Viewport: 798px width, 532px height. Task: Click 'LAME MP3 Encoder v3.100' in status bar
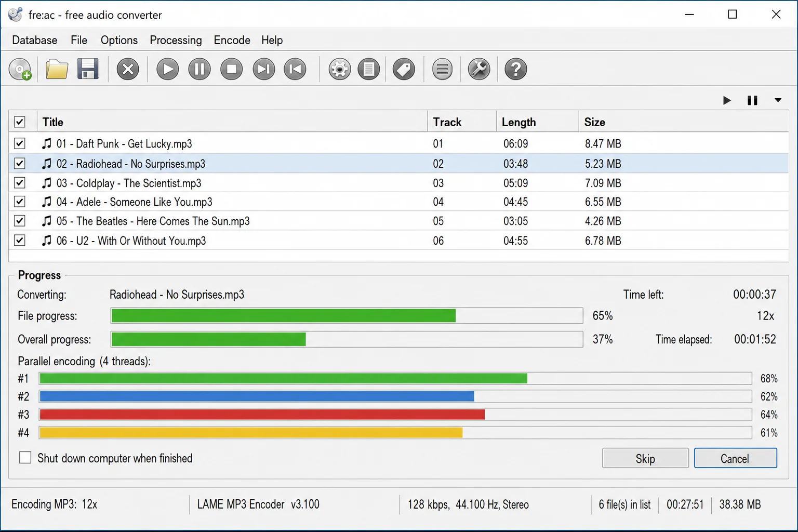[258, 504]
